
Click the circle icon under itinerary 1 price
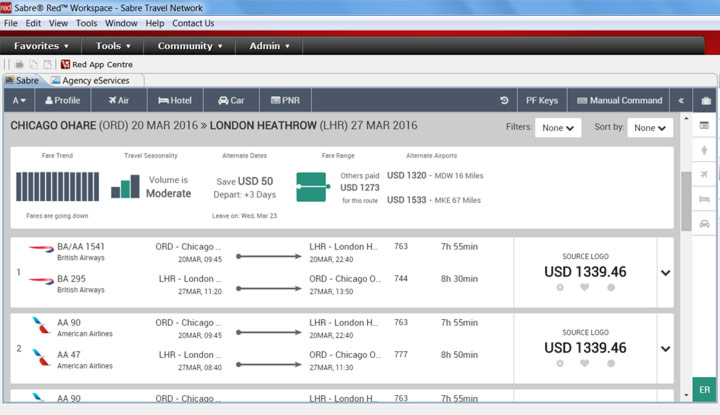point(611,287)
